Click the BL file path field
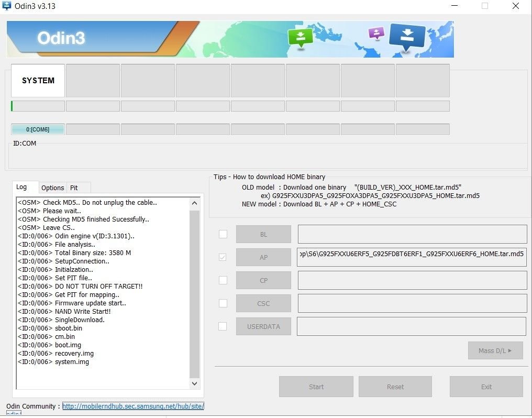Screen dimensions: 532x418 pyautogui.click(x=412, y=234)
